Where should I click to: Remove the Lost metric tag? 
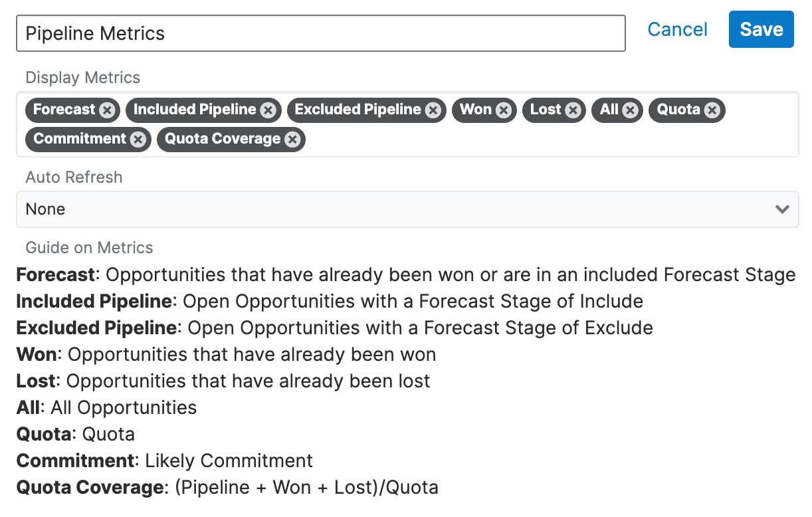pos(573,110)
